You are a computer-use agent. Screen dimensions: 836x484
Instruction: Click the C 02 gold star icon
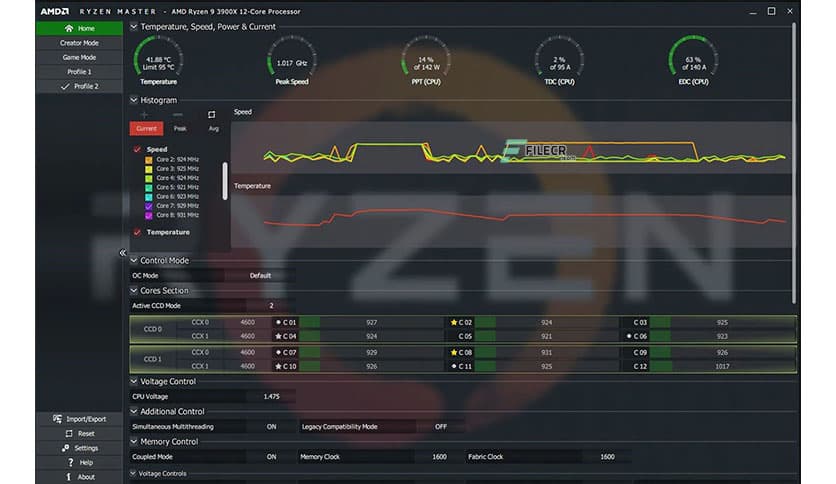pos(454,322)
